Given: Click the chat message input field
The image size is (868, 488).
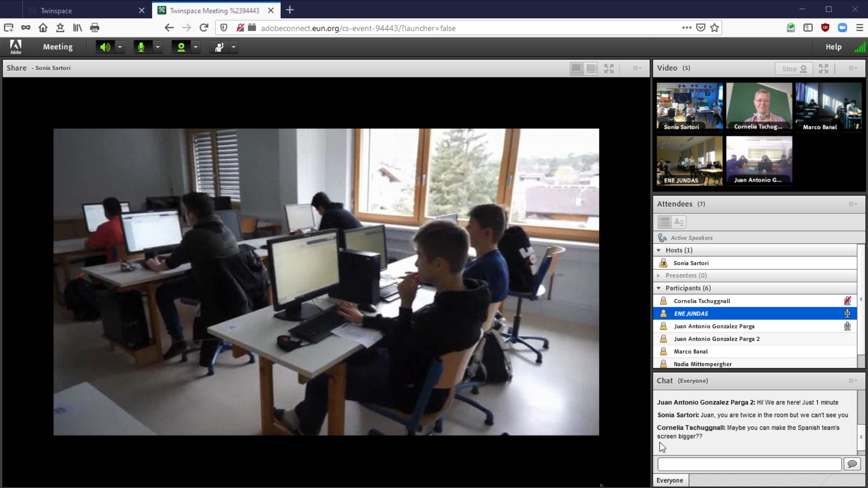Looking at the screenshot, I should pos(749,464).
